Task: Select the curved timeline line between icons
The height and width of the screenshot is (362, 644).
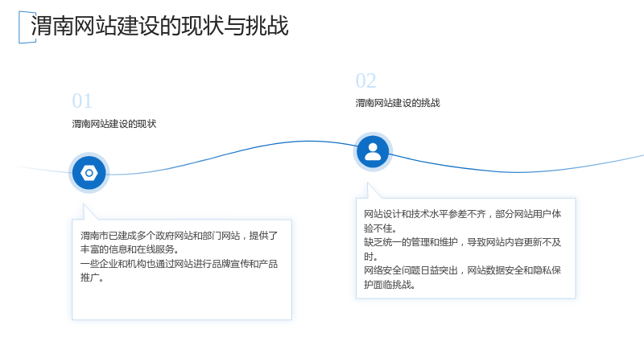Action: pyautogui.click(x=232, y=154)
